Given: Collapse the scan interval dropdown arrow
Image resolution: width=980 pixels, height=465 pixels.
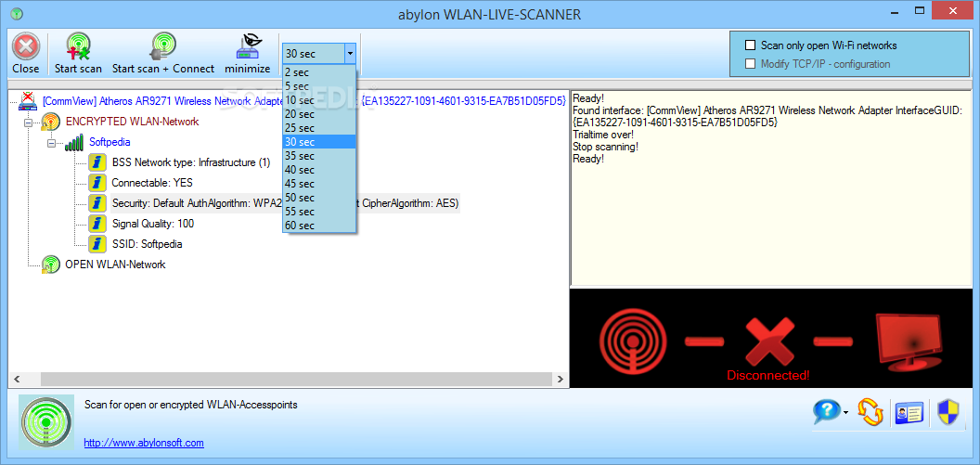Looking at the screenshot, I should [x=350, y=54].
